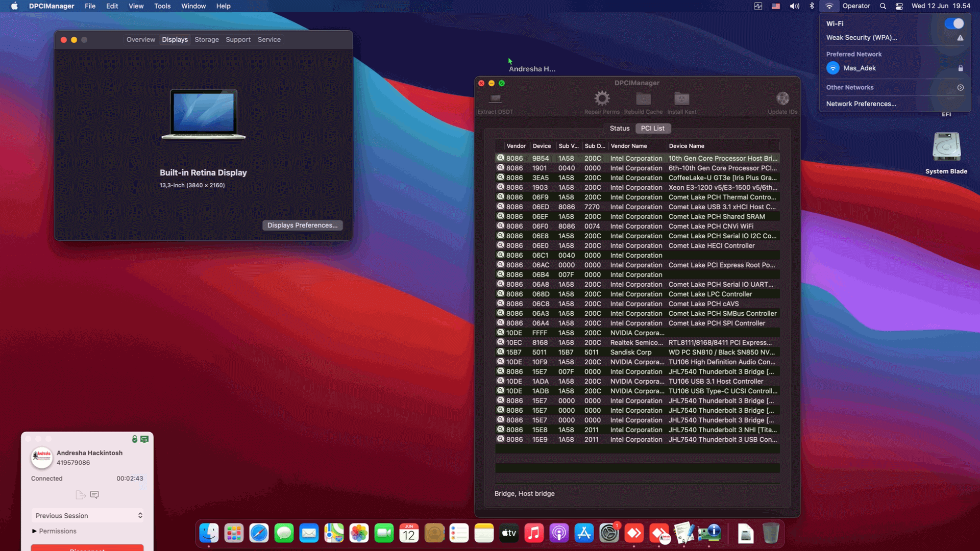Open Photos from the Dock
The height and width of the screenshot is (551, 980).
(359, 533)
